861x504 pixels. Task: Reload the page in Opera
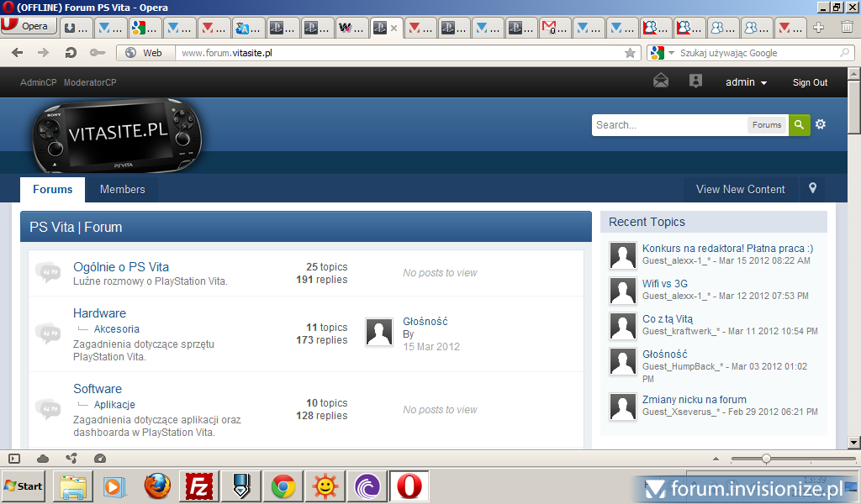[x=71, y=53]
